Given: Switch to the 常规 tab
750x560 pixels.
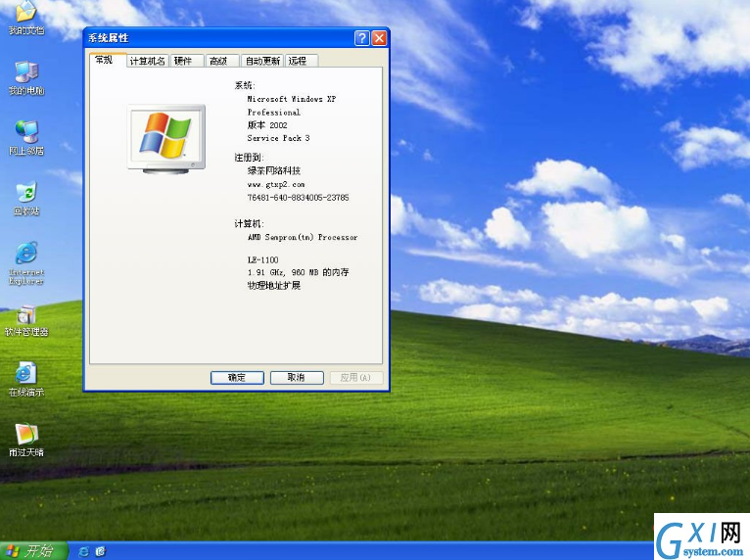Looking at the screenshot, I should tap(108, 60).
